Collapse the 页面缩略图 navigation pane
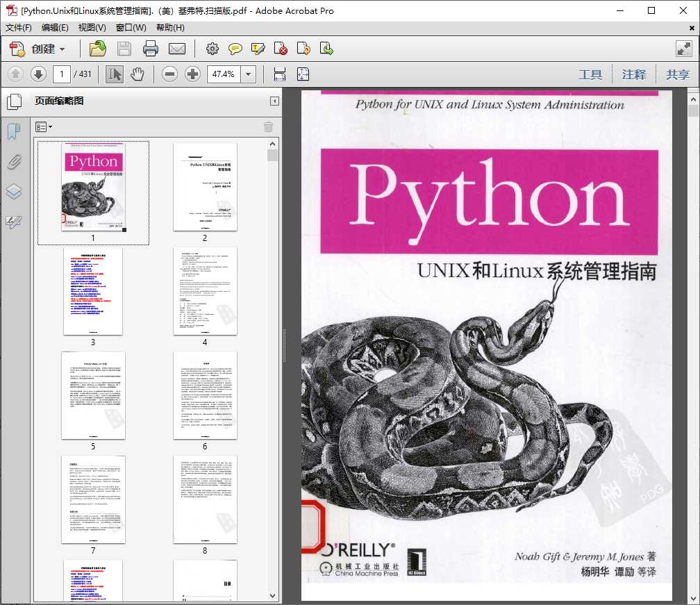700x605 pixels. (274, 101)
